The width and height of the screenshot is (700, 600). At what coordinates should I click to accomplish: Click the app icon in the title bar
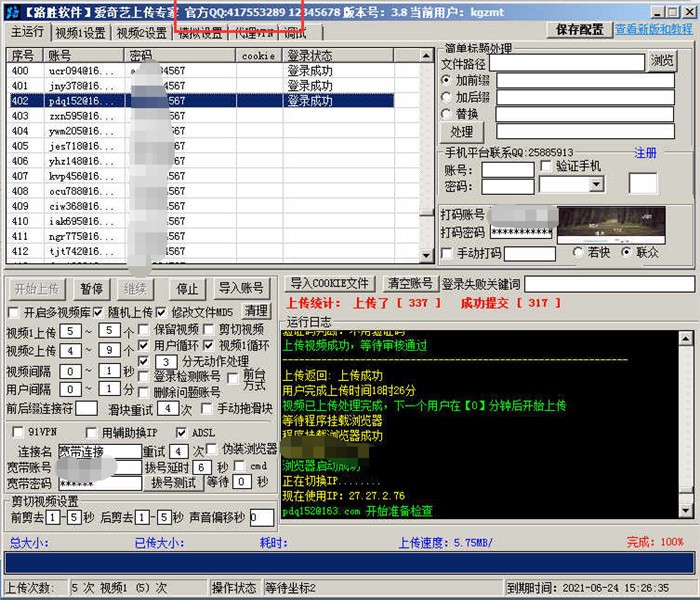(x=13, y=12)
